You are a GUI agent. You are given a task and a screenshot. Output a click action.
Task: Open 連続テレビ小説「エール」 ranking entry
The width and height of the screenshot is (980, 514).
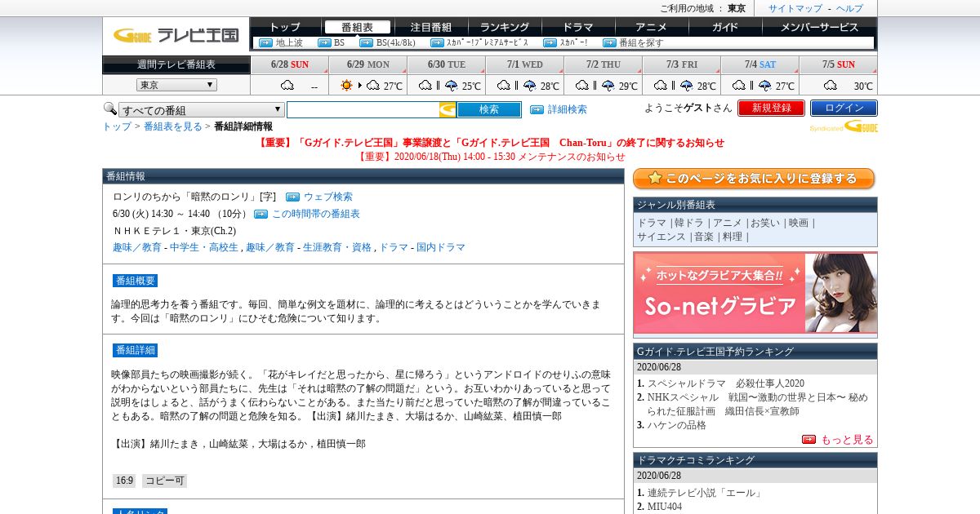point(705,493)
